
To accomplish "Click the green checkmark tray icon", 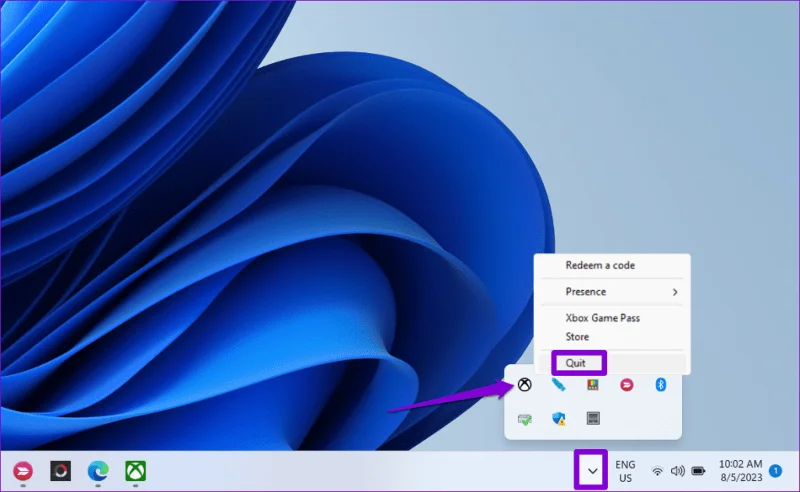I will 524,419.
